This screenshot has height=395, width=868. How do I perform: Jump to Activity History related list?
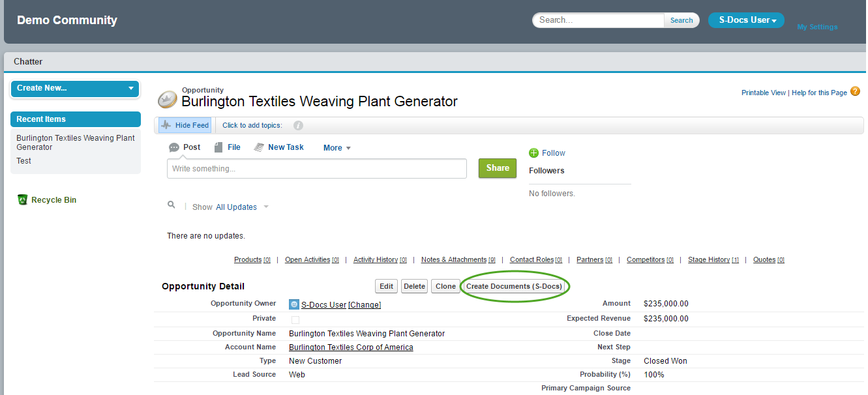coord(380,260)
